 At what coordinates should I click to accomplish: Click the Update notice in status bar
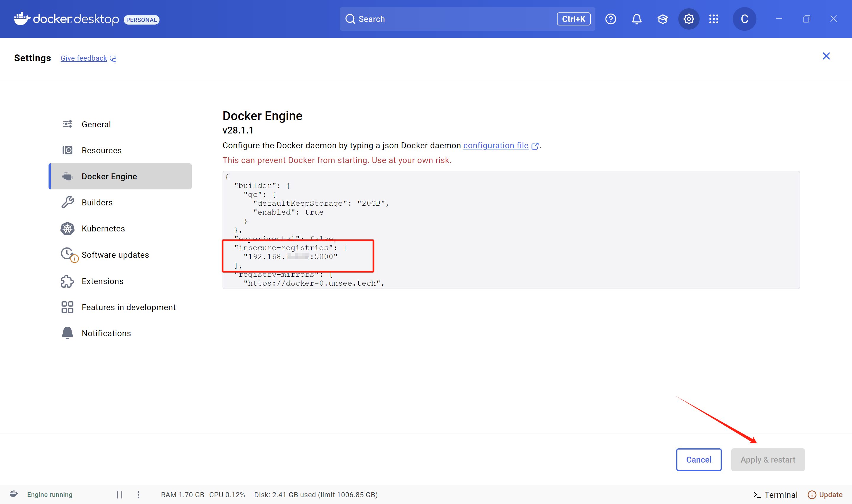pos(825,495)
